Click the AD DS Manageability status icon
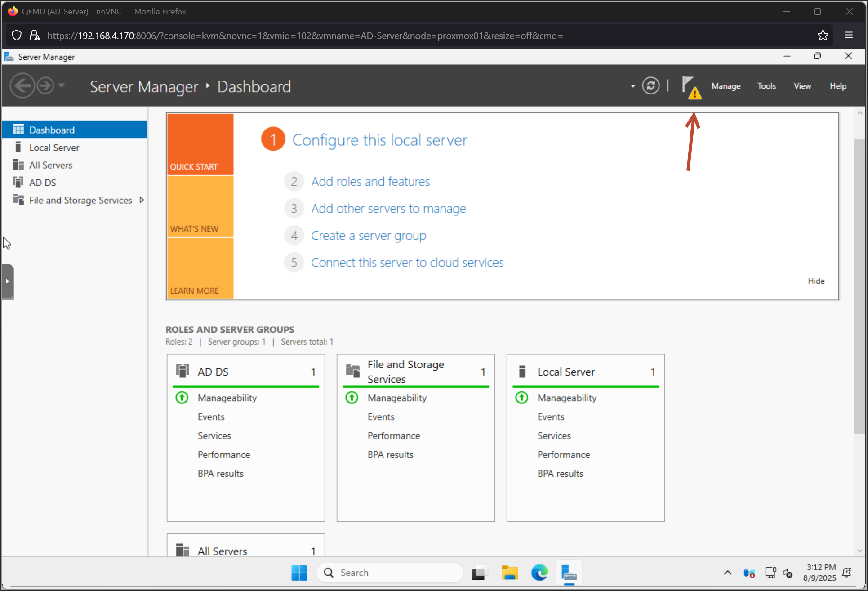Viewport: 868px width, 591px height. [x=182, y=398]
